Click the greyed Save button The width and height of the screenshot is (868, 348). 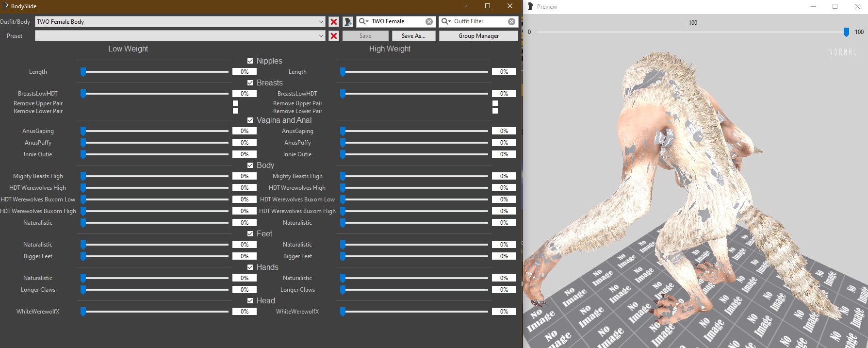[x=365, y=36]
